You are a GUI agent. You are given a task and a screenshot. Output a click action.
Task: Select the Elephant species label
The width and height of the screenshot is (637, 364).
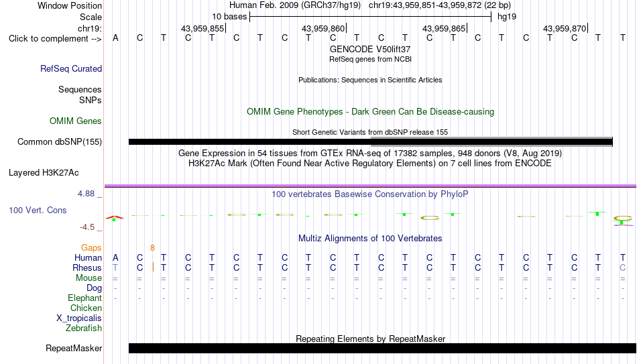coord(85,298)
